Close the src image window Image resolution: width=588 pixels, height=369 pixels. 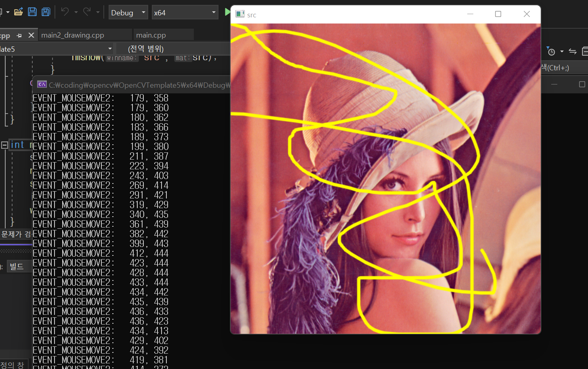(x=527, y=14)
